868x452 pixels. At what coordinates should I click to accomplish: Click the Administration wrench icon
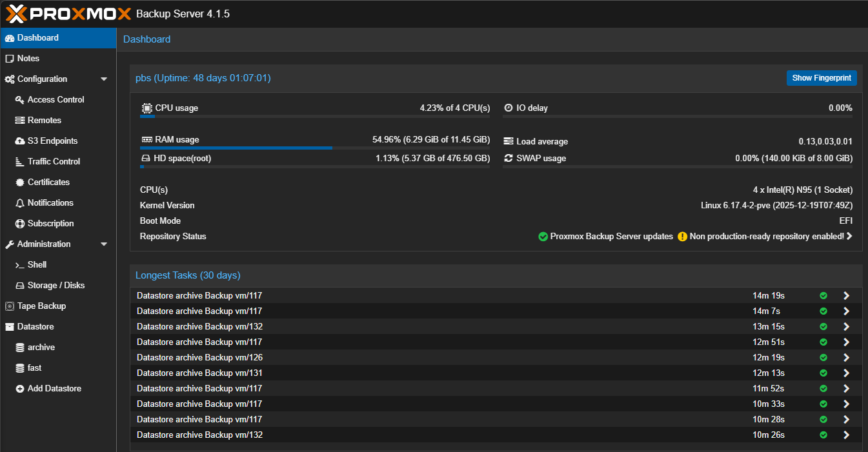pos(10,244)
